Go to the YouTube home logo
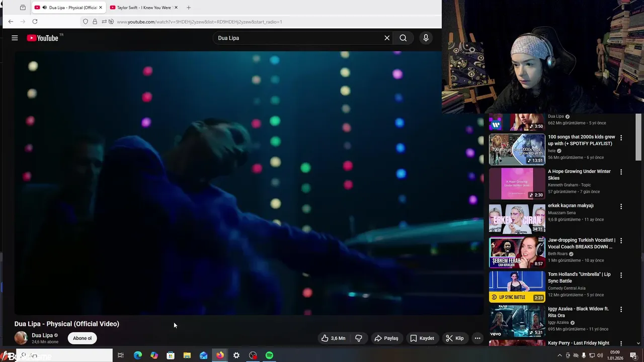Image resolution: width=644 pixels, height=362 pixels. (x=43, y=38)
